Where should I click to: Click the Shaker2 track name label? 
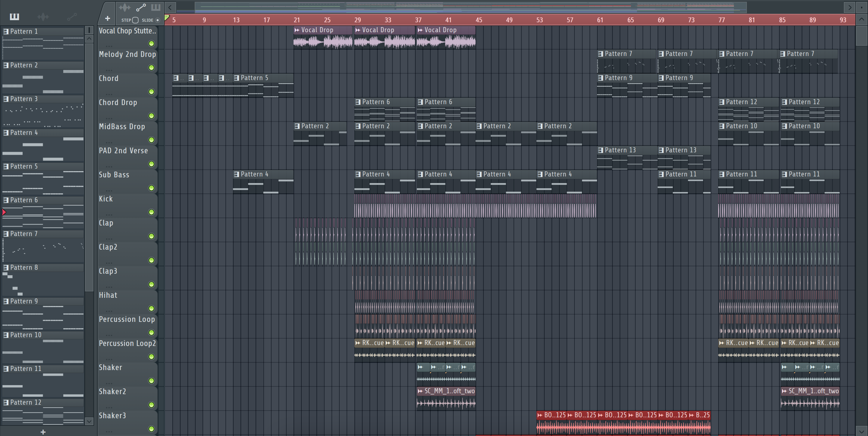(112, 391)
